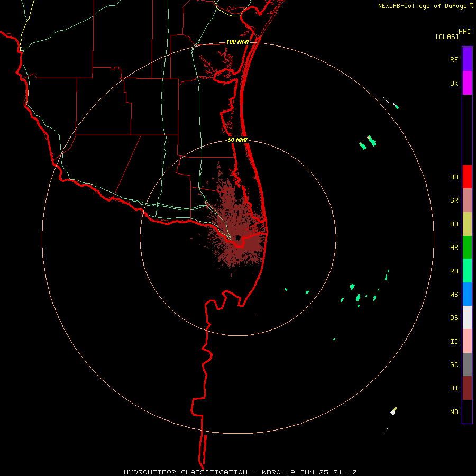Image resolution: width=476 pixels, height=476 pixels.
Task: Click the 100 NMI range ring label
Action: (237, 42)
